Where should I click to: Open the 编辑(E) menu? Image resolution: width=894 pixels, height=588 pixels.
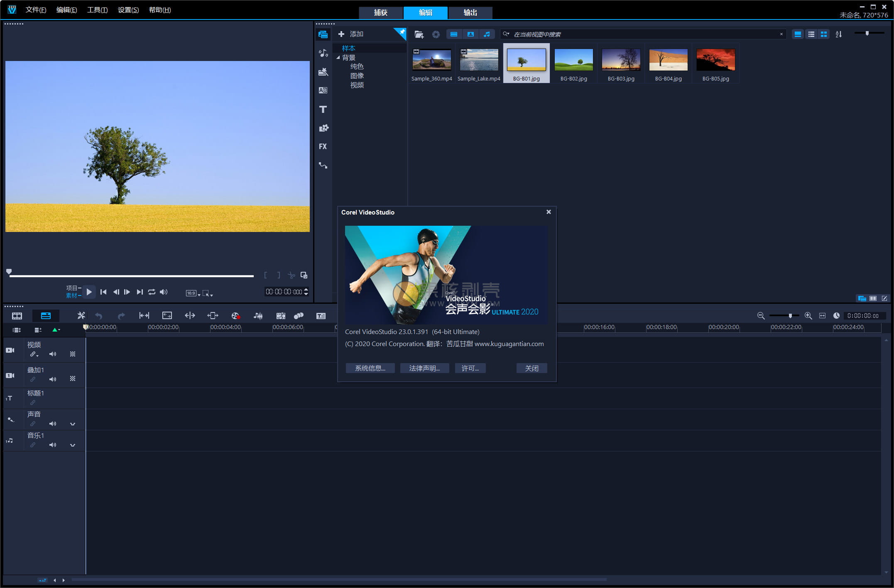click(x=66, y=10)
